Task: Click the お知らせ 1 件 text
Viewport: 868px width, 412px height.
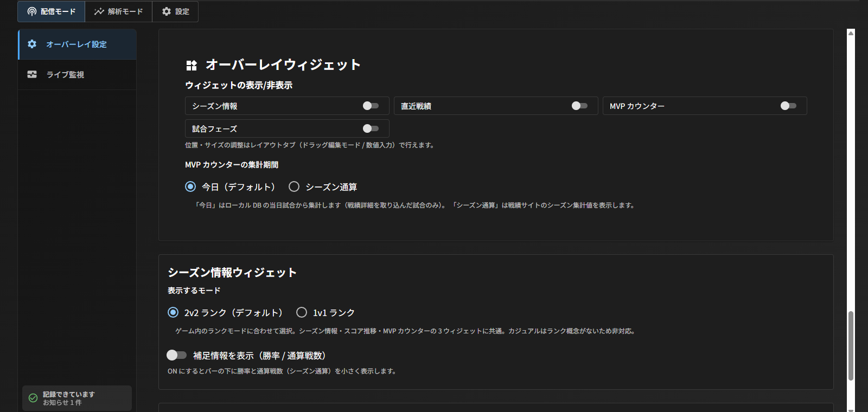Action: 62,403
